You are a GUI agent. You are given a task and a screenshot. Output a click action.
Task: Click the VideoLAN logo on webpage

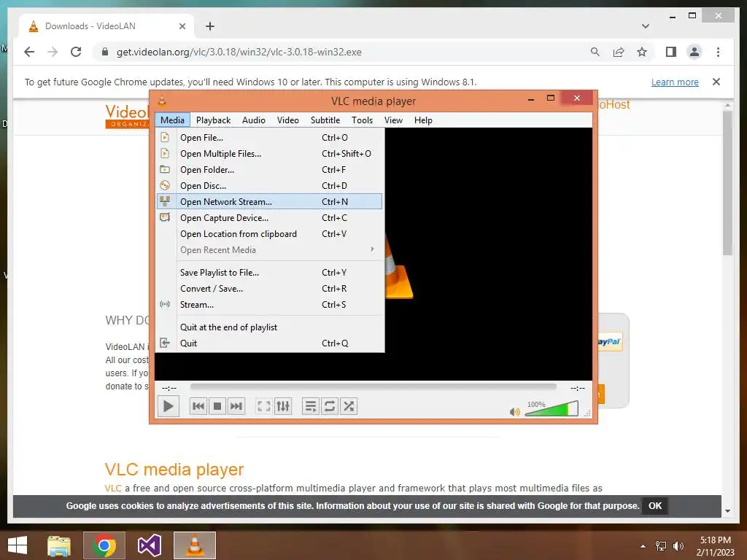127,116
